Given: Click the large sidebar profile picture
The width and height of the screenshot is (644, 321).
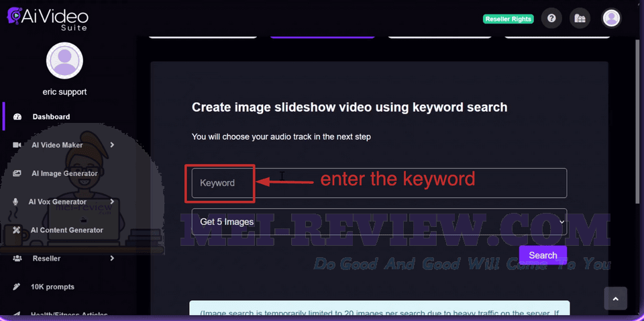Looking at the screenshot, I should point(65,60).
